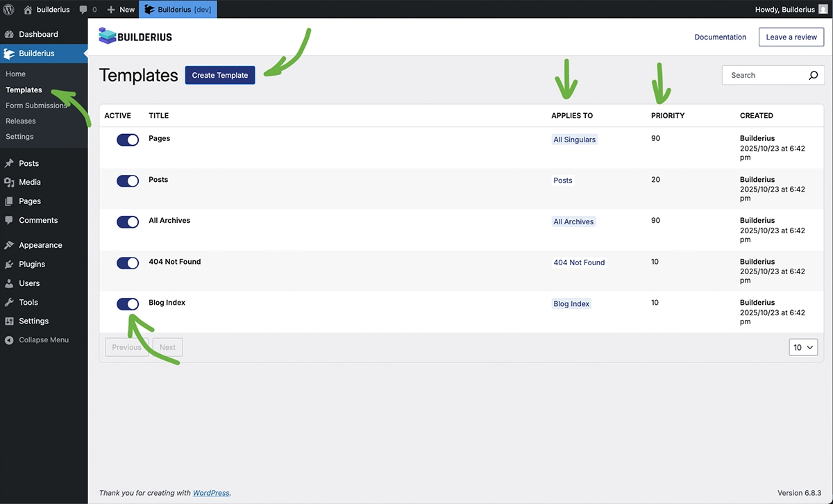Click Collapse Menu at the sidebar bottom

tap(44, 339)
